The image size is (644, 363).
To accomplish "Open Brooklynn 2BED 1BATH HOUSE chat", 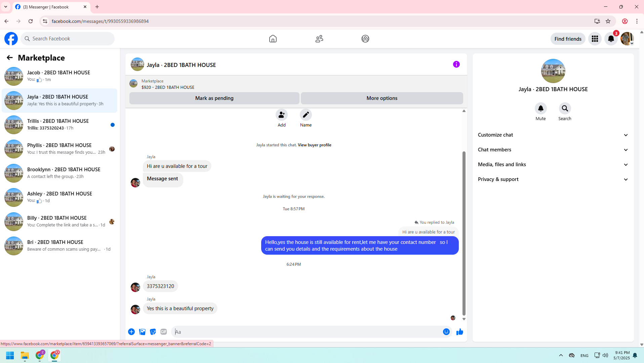I will click(x=59, y=173).
